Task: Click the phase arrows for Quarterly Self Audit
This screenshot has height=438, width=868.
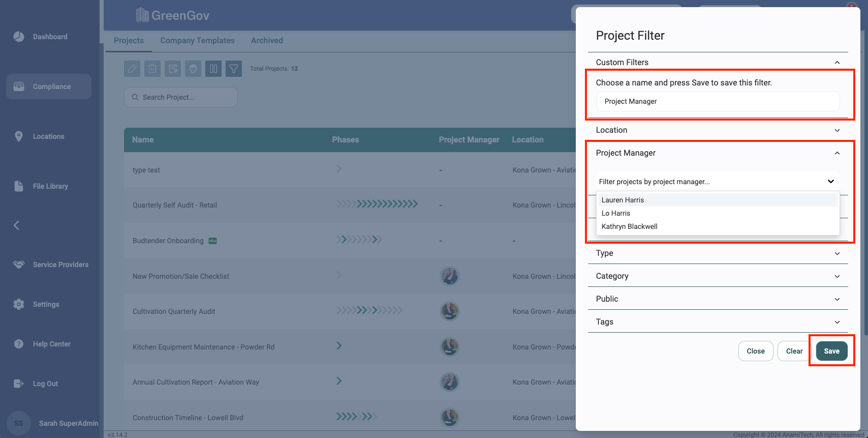Action: [377, 204]
